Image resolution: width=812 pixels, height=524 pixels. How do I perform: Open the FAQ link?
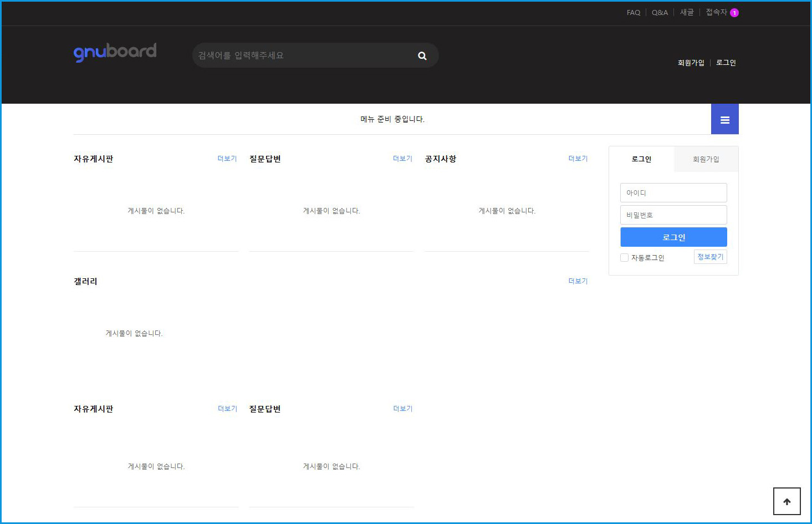[633, 13]
